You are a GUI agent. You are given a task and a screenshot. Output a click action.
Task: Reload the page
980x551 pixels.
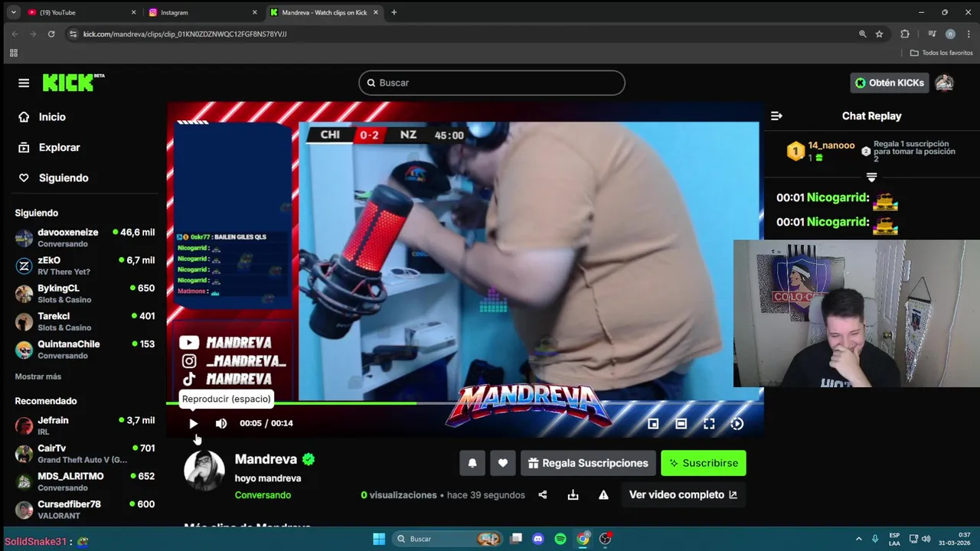click(x=51, y=34)
